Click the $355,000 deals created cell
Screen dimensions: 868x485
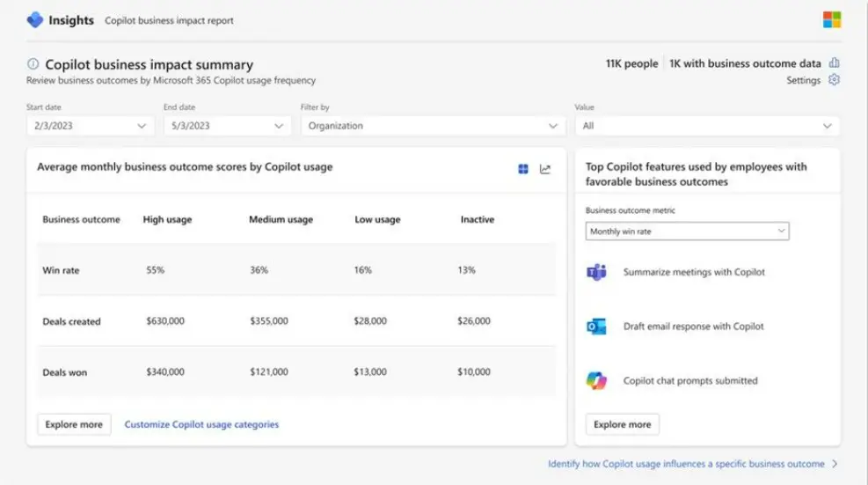coord(269,321)
